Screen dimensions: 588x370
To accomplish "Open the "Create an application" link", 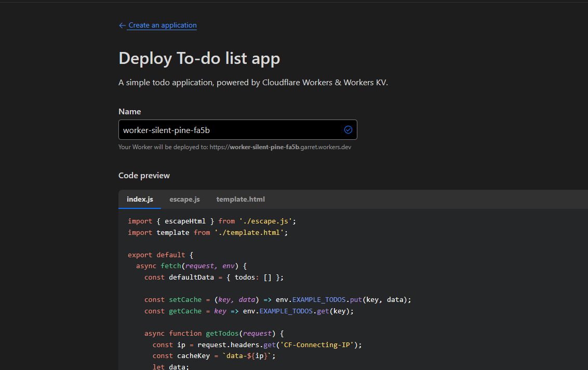I will point(163,25).
